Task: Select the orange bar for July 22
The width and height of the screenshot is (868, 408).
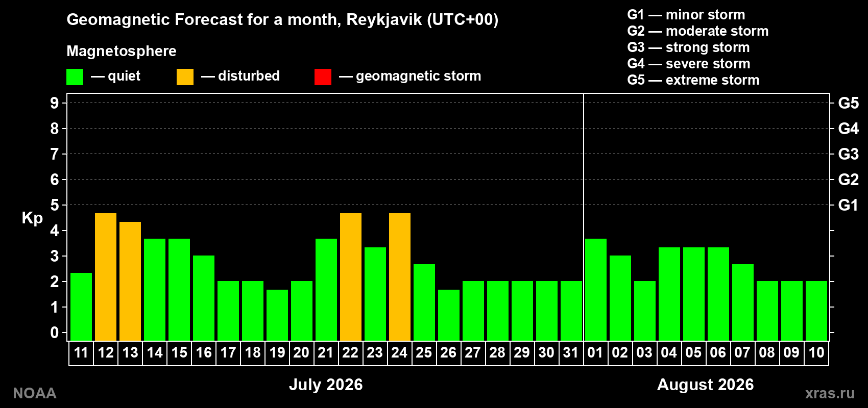Action: [351, 277]
